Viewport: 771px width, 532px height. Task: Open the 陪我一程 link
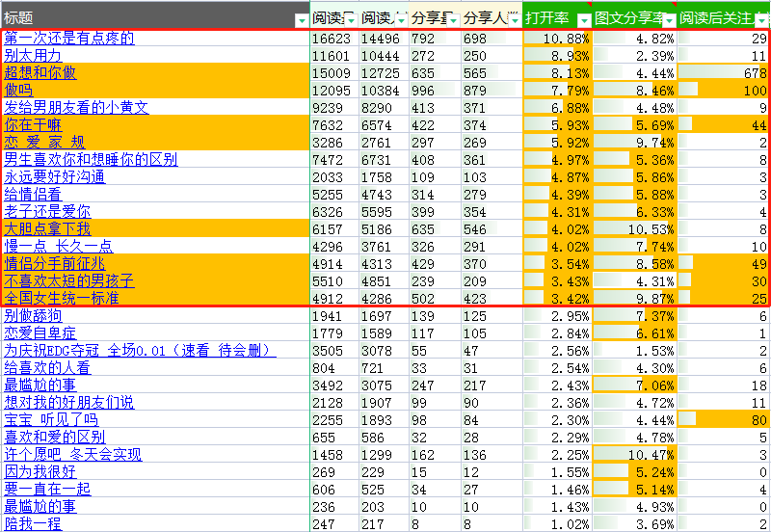pyautogui.click(x=33, y=523)
